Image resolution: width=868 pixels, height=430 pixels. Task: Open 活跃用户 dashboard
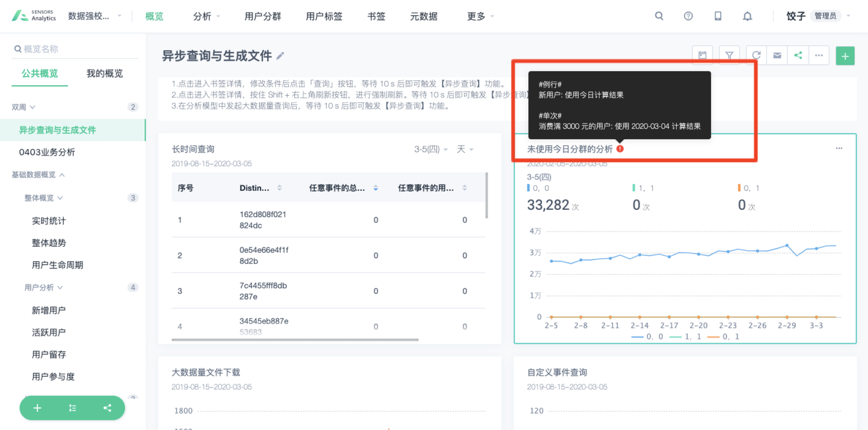click(x=49, y=332)
